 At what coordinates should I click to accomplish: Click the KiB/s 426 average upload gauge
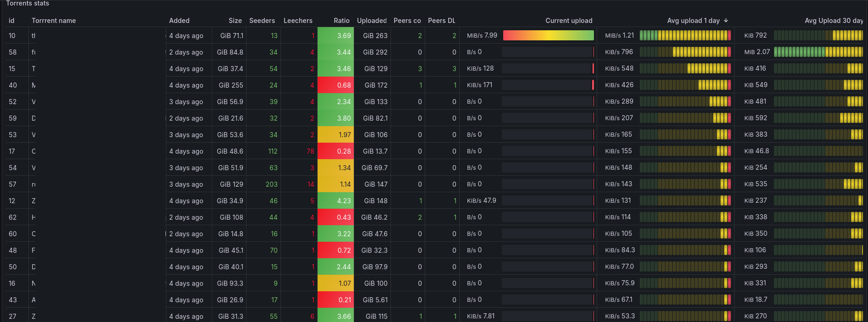click(685, 85)
